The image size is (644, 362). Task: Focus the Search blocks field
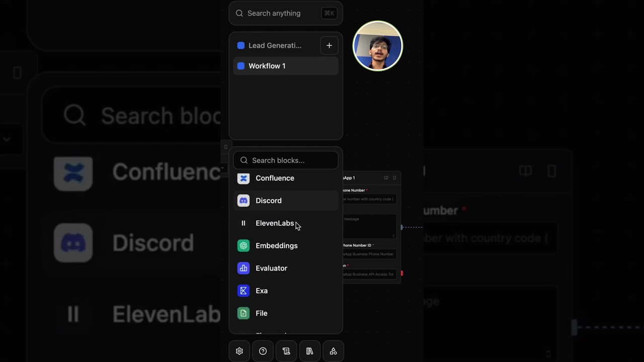click(x=286, y=160)
